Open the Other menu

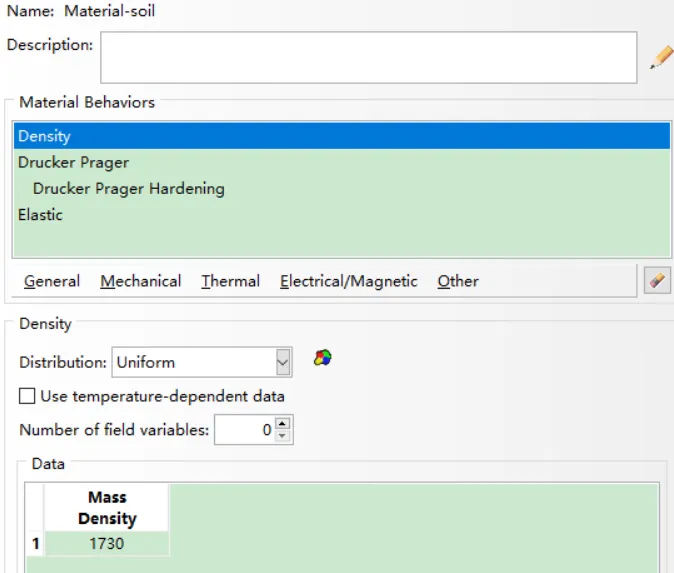click(x=458, y=281)
